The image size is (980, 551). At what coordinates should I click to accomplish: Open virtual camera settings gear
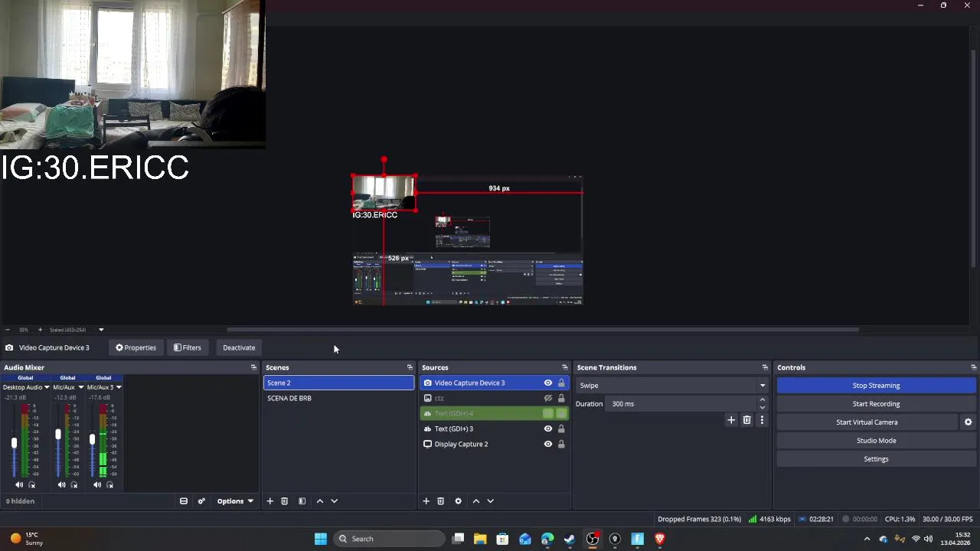click(x=968, y=422)
